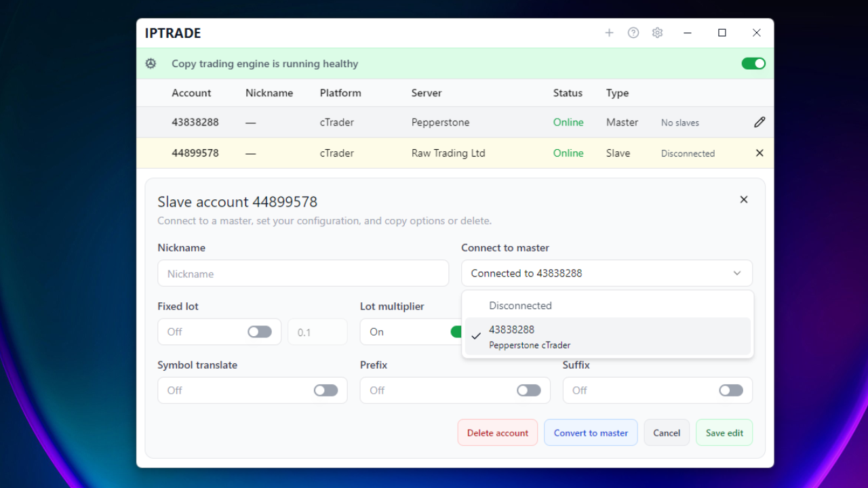This screenshot has height=488, width=868.
Task: Open settings gear in title bar
Action: tap(657, 33)
